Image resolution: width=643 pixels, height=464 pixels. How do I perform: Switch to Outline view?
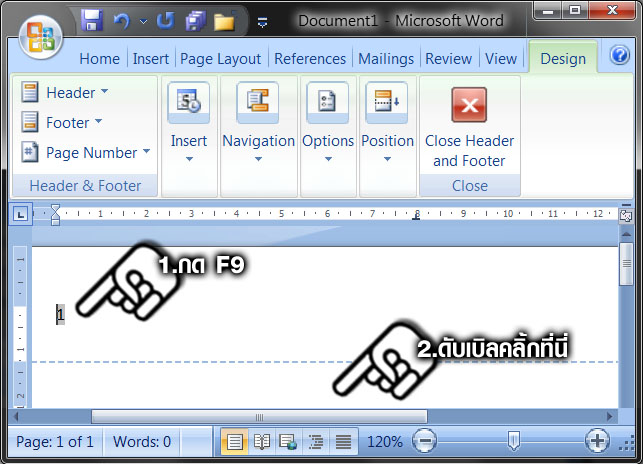point(316,442)
